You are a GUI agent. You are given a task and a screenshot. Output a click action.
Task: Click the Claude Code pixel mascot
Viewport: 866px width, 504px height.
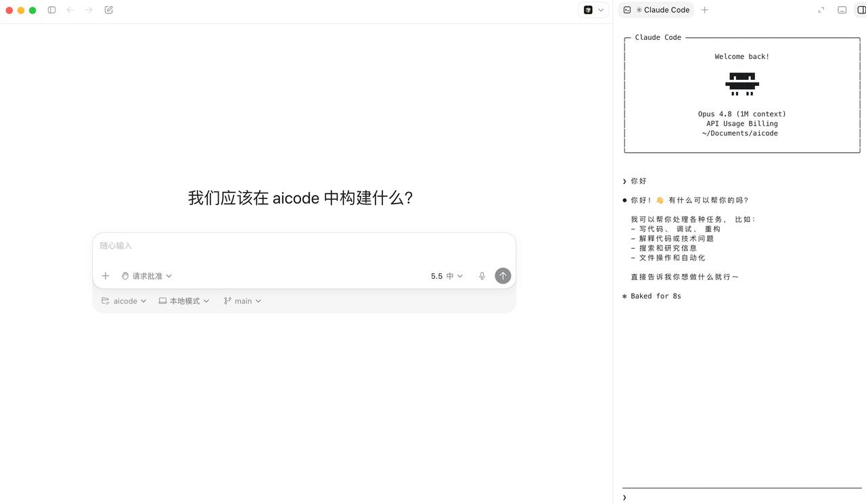[x=742, y=84]
